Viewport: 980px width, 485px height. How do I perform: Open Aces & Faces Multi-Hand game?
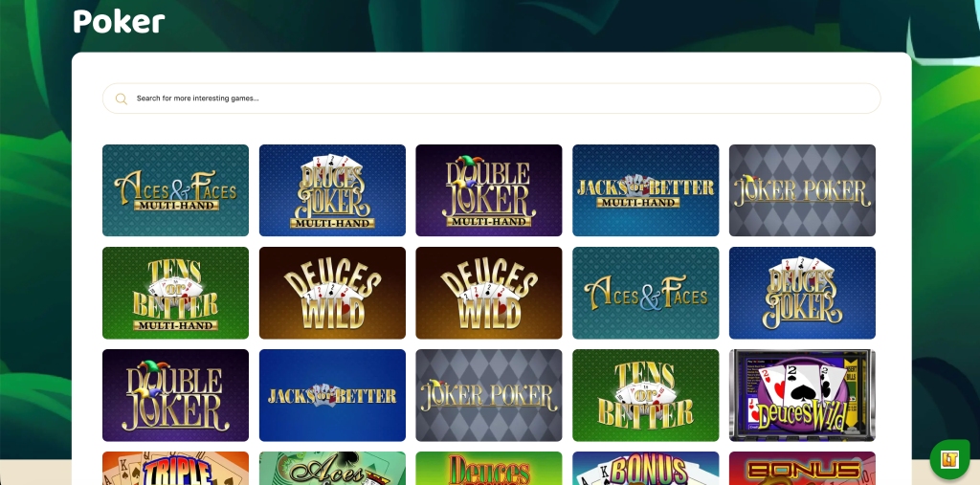(x=176, y=190)
